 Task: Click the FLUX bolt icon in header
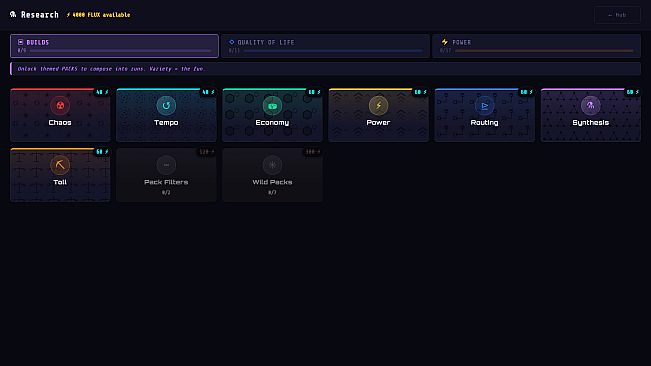[69, 15]
